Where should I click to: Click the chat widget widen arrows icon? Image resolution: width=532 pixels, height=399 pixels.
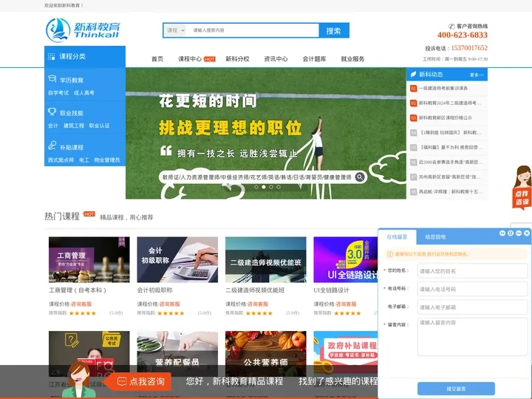coord(502,233)
